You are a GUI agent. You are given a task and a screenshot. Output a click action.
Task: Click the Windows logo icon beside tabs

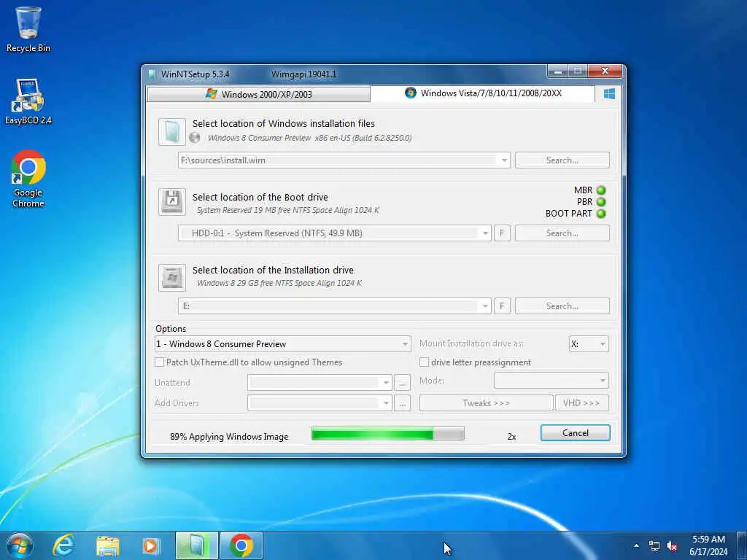pos(609,94)
